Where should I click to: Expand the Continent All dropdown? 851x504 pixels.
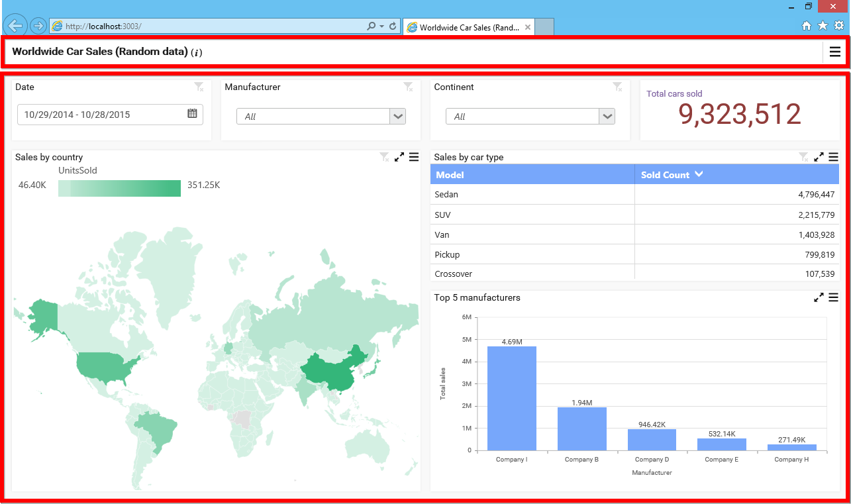pyautogui.click(x=607, y=117)
